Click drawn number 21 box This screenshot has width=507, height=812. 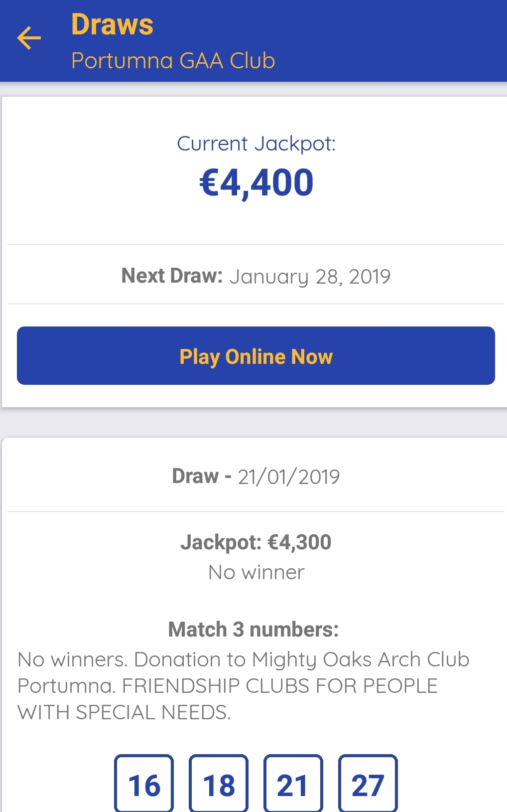(293, 784)
